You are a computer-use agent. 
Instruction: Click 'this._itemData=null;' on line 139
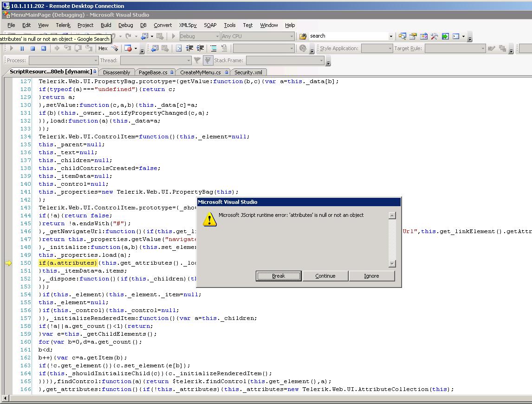pos(75,176)
